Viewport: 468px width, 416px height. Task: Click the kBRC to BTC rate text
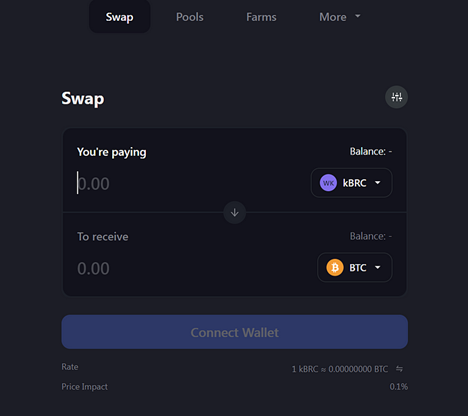340,369
